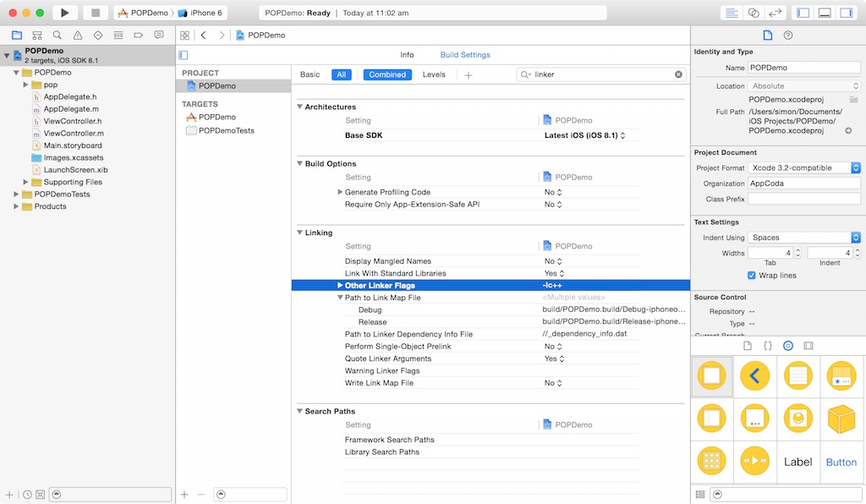Open the Project navigator folder icon

point(17,36)
